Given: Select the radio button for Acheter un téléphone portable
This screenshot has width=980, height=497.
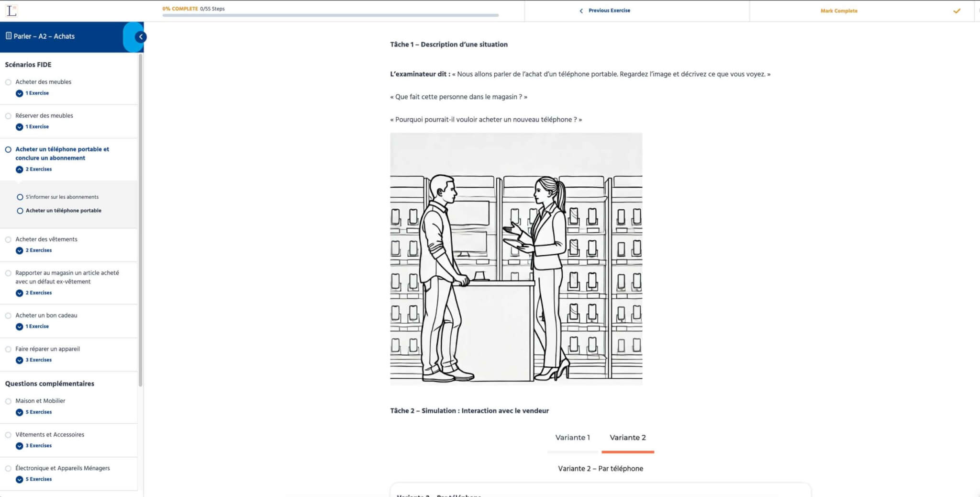Looking at the screenshot, I should coord(20,210).
